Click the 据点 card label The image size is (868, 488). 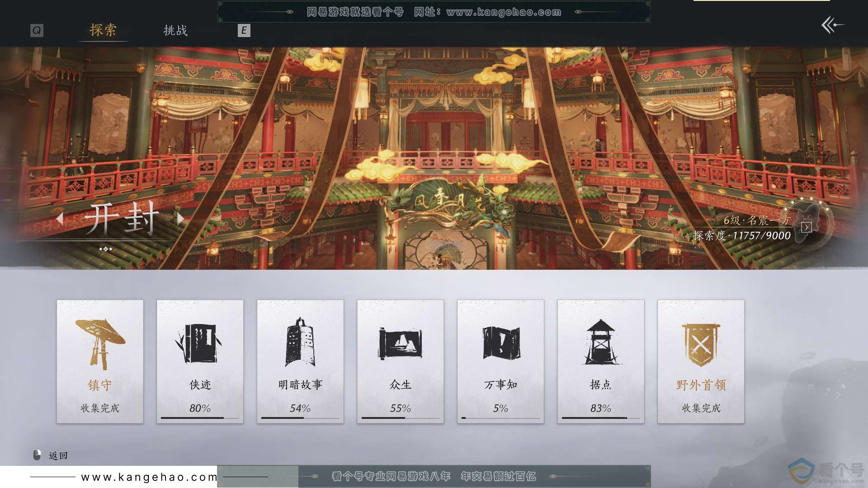pyautogui.click(x=601, y=385)
